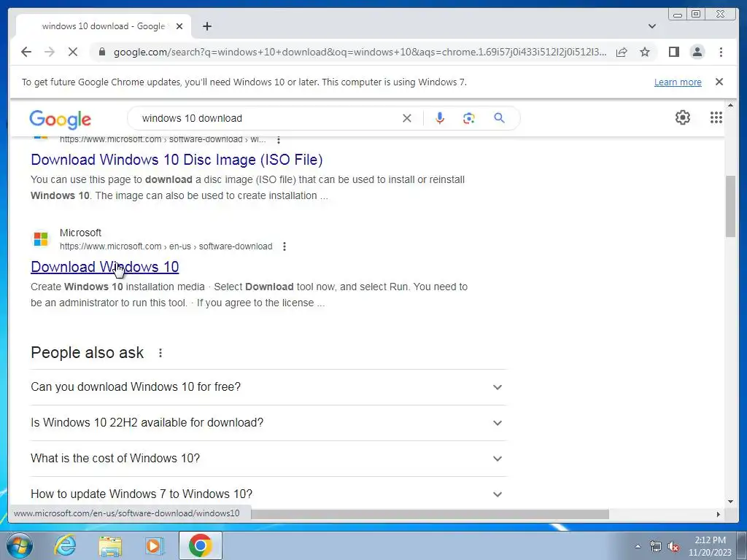The height and width of the screenshot is (560, 747).
Task: Open Windows Explorer from the taskbar
Action: click(110, 545)
